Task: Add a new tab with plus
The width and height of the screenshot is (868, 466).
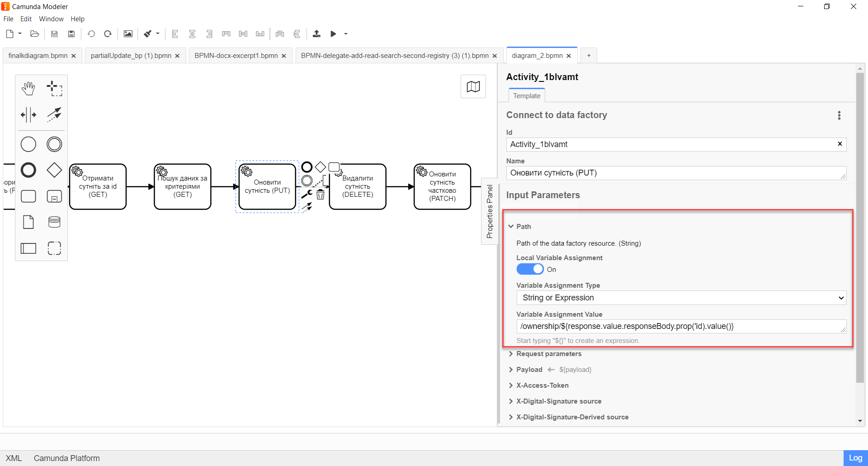Action: [589, 56]
